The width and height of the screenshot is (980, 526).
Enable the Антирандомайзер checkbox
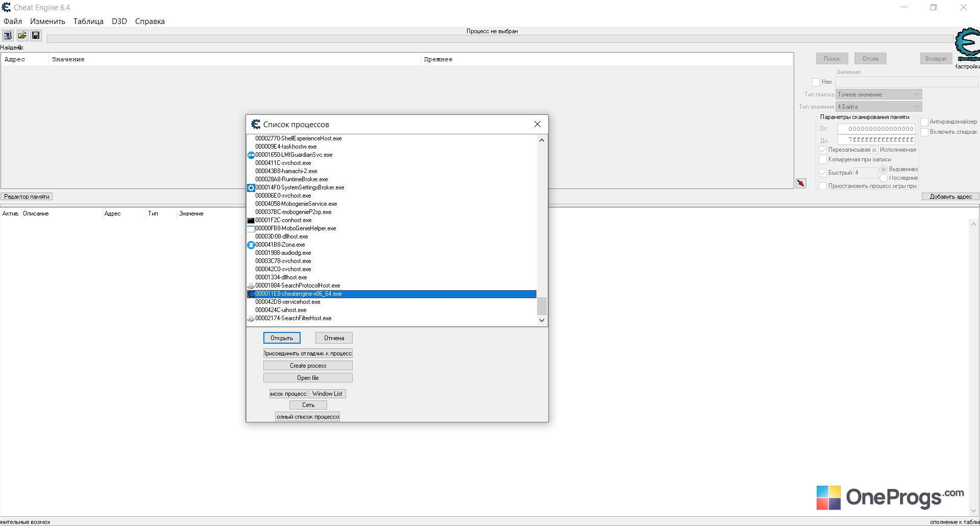(924, 122)
